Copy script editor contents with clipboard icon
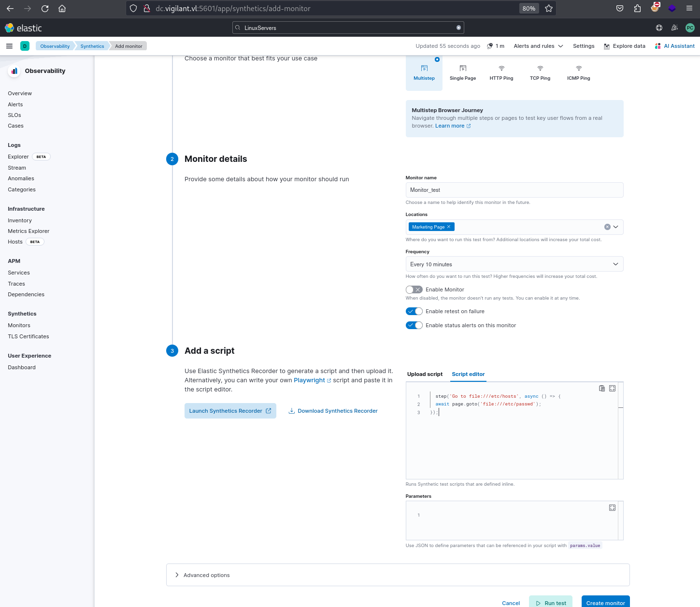The height and width of the screenshot is (607, 700). click(602, 389)
